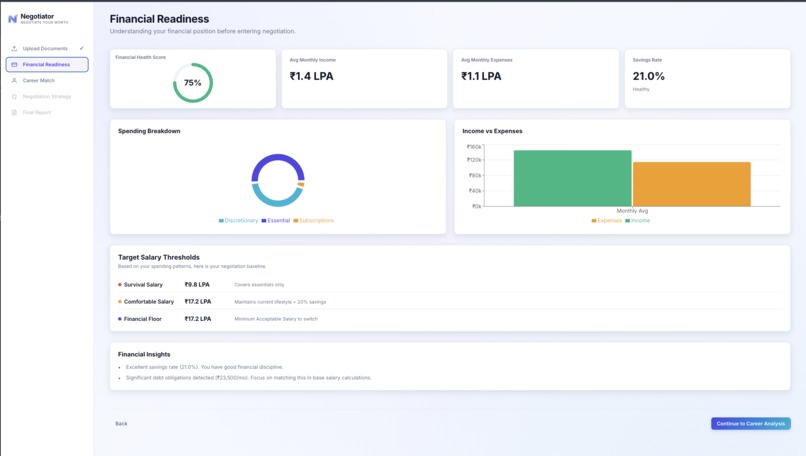Go to Career Match step

47,80
